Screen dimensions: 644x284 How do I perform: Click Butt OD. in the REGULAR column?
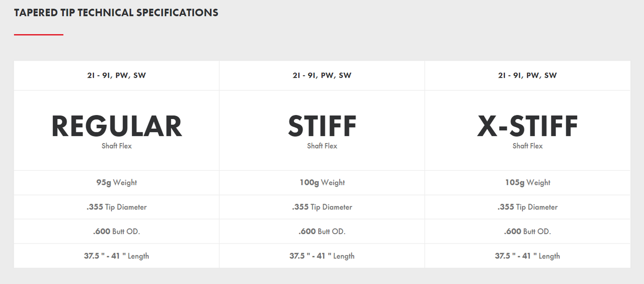[x=117, y=231]
